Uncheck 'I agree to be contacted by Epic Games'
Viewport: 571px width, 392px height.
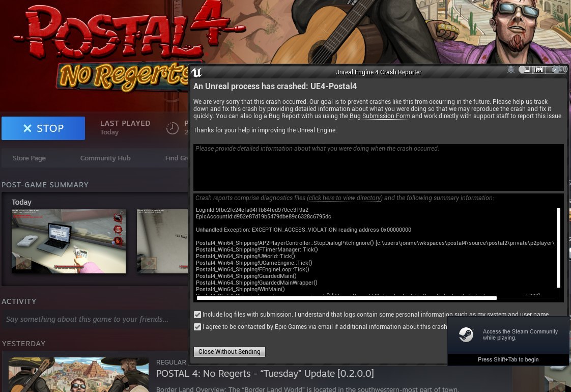(197, 327)
